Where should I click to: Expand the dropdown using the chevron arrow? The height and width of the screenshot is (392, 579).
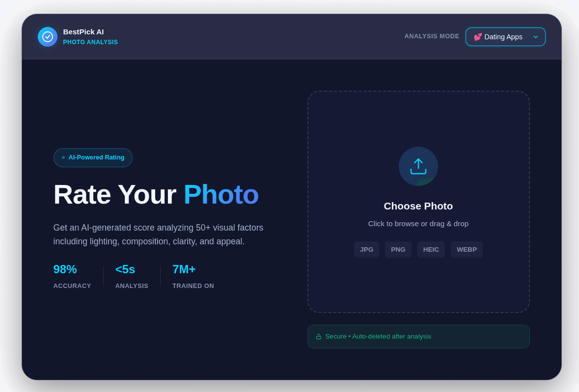tap(536, 37)
